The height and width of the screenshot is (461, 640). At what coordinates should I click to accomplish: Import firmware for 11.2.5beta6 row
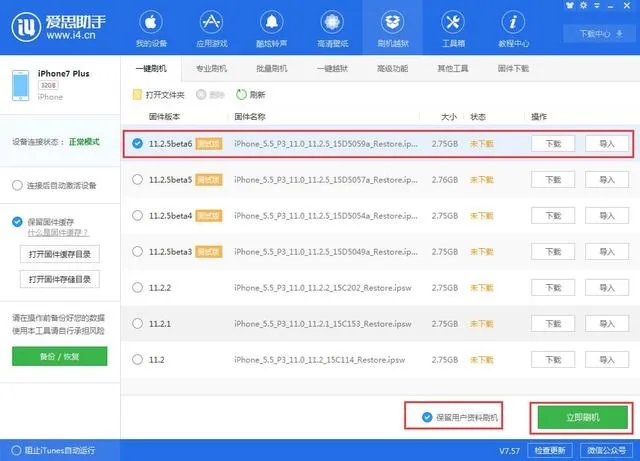pyautogui.click(x=607, y=144)
